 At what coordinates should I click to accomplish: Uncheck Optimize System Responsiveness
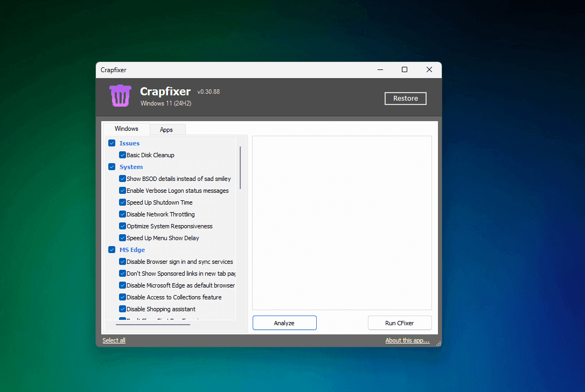(122, 226)
